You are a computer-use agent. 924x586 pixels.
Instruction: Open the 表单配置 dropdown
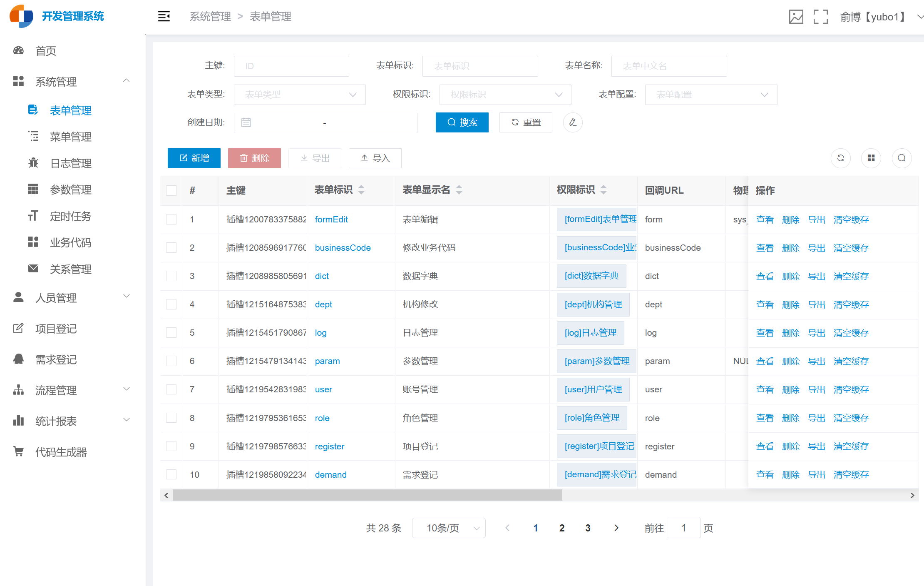711,95
